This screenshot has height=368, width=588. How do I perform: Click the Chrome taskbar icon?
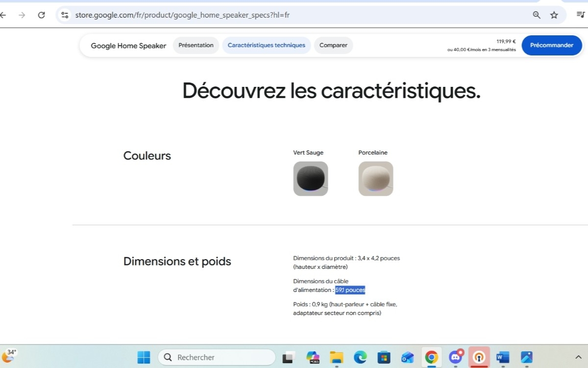pyautogui.click(x=432, y=357)
